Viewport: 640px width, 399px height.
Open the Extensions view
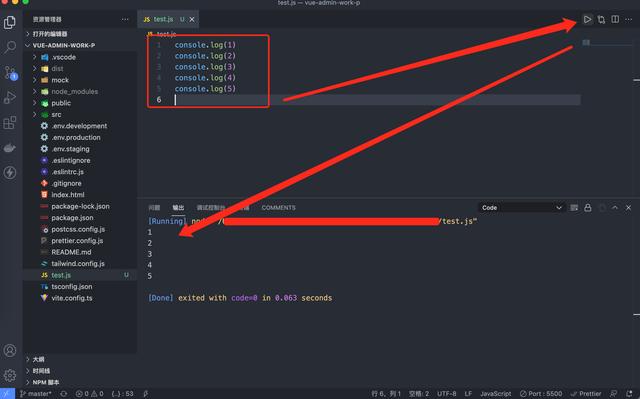10,122
